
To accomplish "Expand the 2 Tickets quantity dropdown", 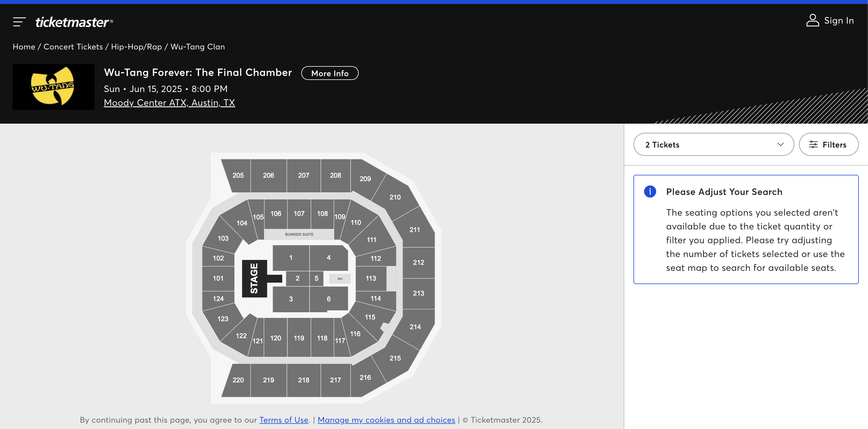I will (713, 145).
